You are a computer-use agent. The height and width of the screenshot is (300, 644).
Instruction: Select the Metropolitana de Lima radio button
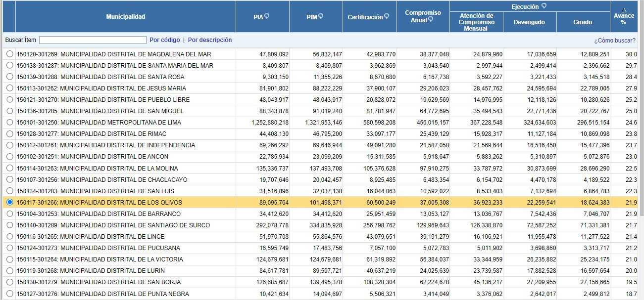click(10, 122)
